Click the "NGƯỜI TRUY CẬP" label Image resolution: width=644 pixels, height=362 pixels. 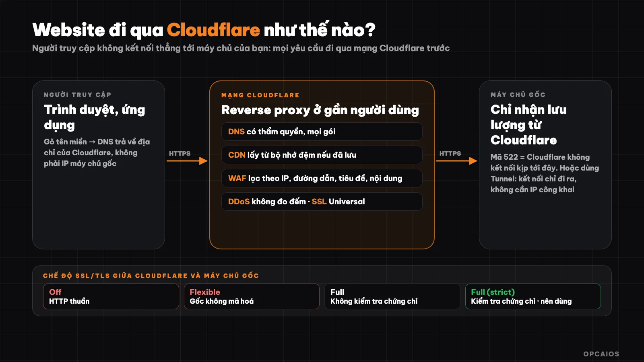[x=77, y=95]
